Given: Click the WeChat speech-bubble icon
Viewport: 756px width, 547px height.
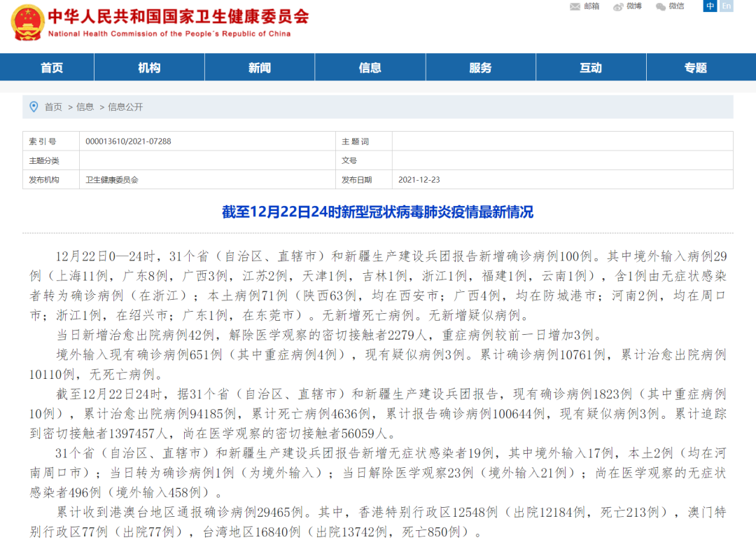Looking at the screenshot, I should [x=661, y=6].
